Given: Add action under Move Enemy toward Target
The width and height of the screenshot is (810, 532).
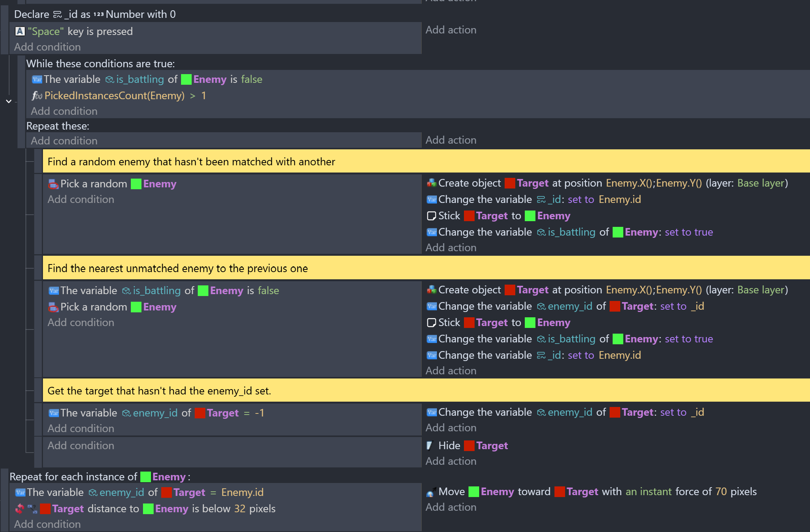Looking at the screenshot, I should pos(451,507).
